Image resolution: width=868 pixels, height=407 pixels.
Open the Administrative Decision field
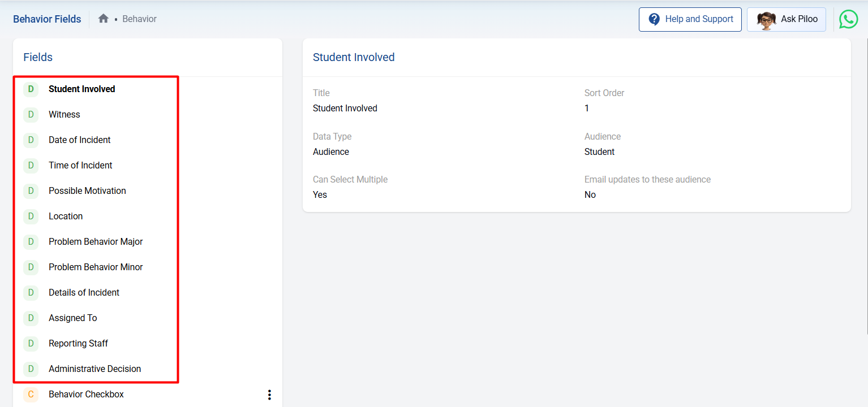click(x=94, y=369)
